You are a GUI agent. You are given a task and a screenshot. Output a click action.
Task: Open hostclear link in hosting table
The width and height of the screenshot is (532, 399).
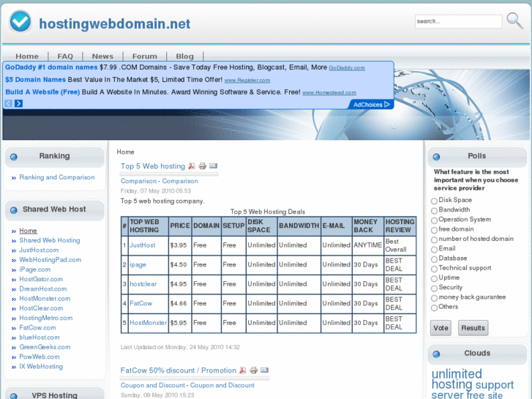[x=143, y=284]
